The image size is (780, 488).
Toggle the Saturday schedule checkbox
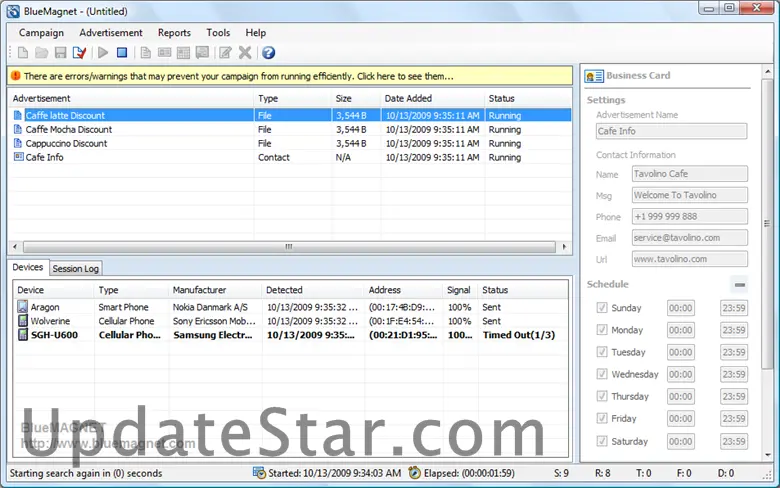coord(602,441)
